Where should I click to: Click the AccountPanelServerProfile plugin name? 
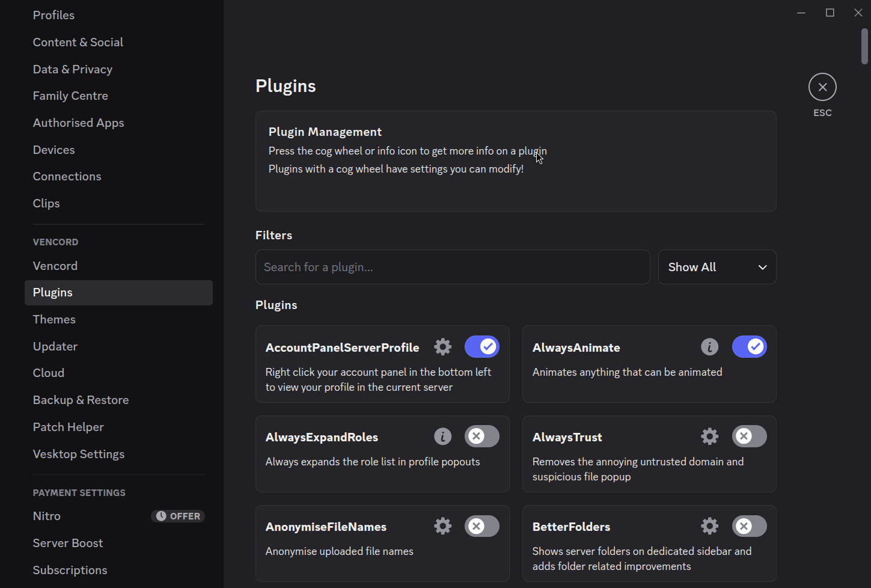point(343,348)
